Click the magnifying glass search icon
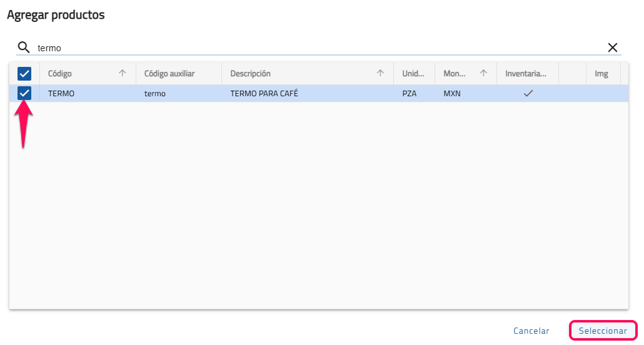The width and height of the screenshot is (644, 345). tap(24, 47)
